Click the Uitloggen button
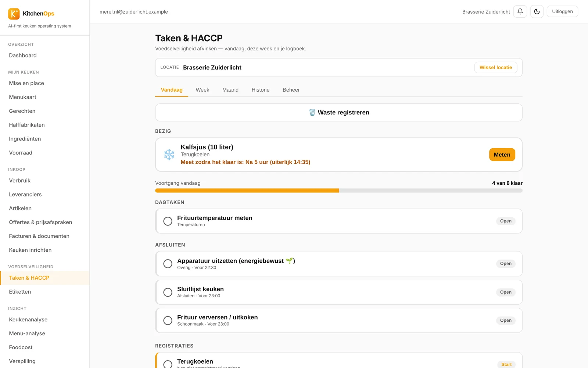 click(562, 11)
